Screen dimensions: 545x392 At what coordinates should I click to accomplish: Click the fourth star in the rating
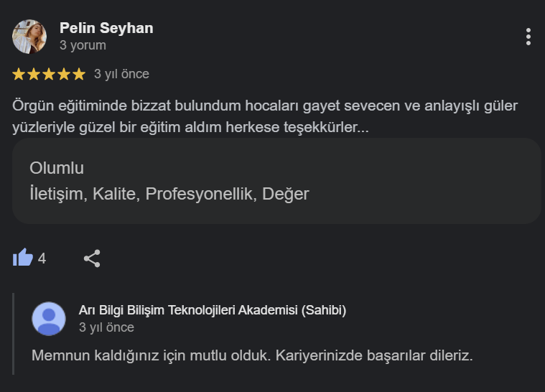(x=63, y=74)
